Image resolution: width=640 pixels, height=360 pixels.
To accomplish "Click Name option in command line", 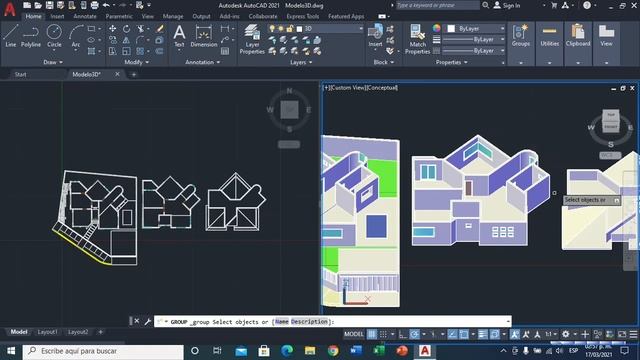I will (x=282, y=322).
